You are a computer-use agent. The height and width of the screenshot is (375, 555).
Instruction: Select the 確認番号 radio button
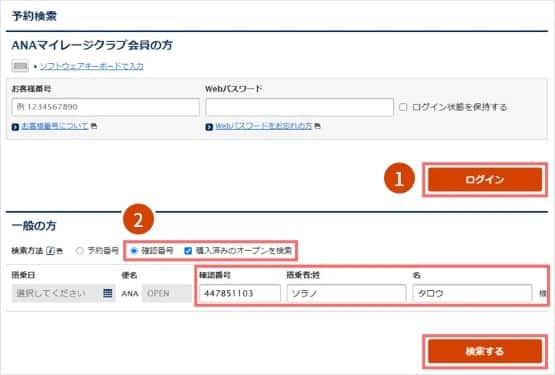click(134, 251)
